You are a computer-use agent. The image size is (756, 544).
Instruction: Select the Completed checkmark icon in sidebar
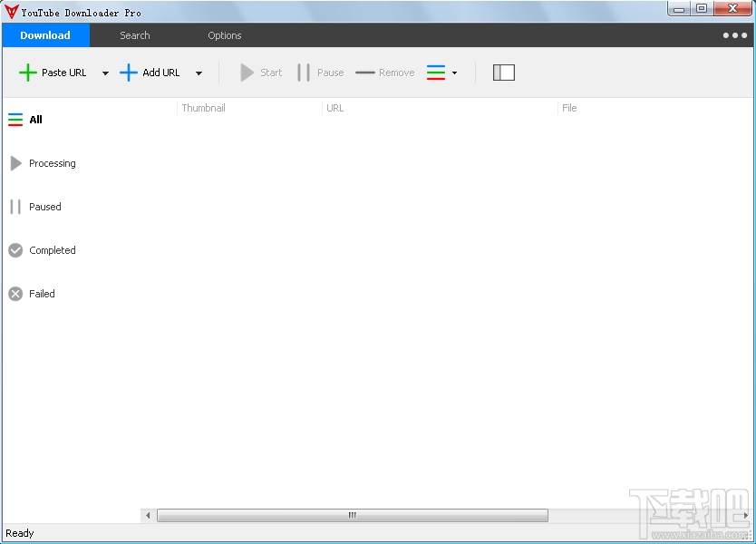click(x=15, y=250)
